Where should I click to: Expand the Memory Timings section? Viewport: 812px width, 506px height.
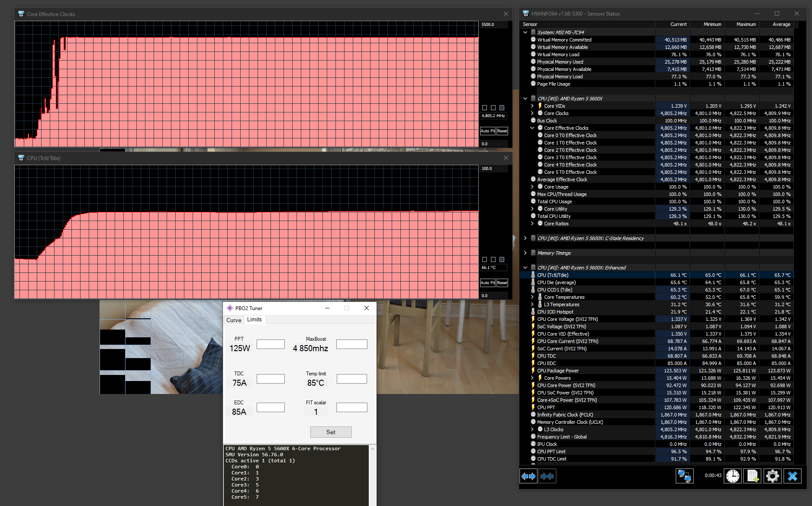pos(525,253)
